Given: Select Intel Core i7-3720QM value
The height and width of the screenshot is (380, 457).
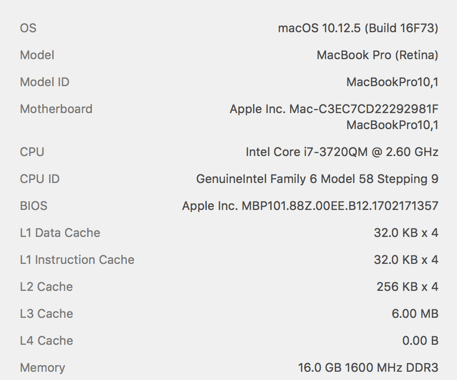Looking at the screenshot, I should (x=342, y=152).
